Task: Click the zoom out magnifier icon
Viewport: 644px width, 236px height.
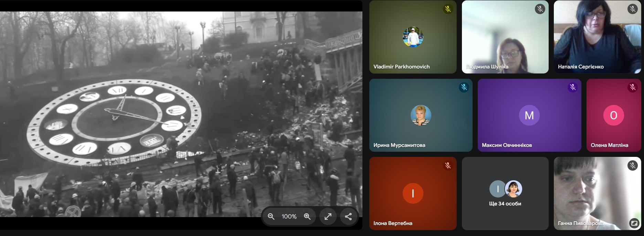Action: [x=271, y=216]
